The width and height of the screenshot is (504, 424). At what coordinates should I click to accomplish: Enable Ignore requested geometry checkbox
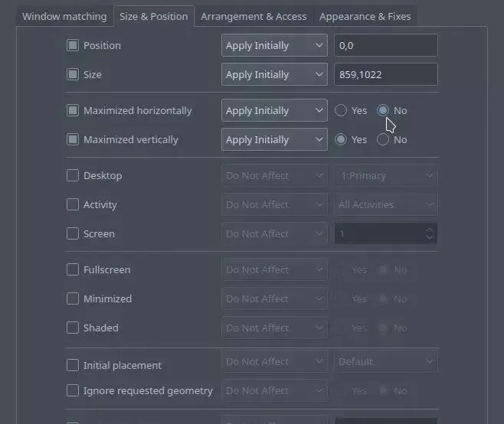click(73, 391)
